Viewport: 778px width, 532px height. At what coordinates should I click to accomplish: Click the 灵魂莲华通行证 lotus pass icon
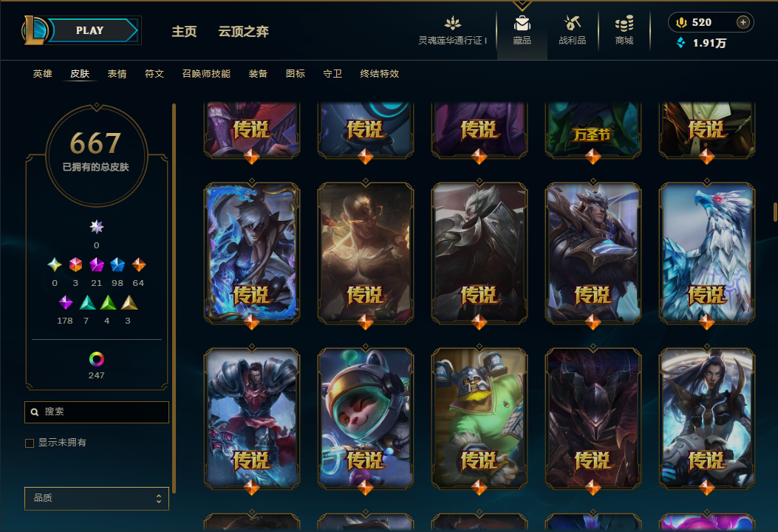[452, 24]
